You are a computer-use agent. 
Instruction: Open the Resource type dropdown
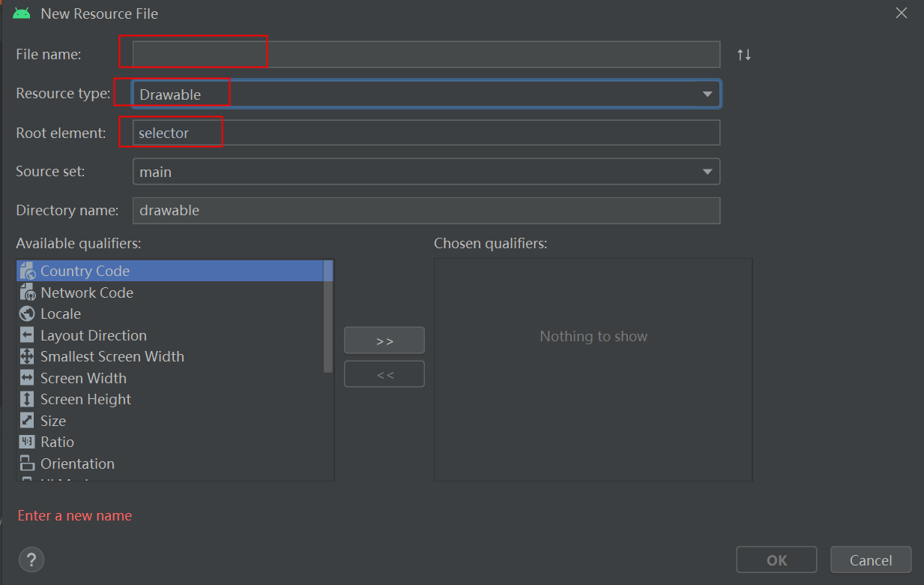click(x=707, y=94)
